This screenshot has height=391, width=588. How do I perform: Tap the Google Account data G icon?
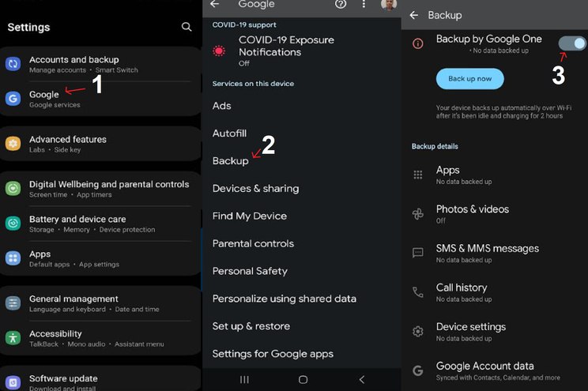(418, 370)
